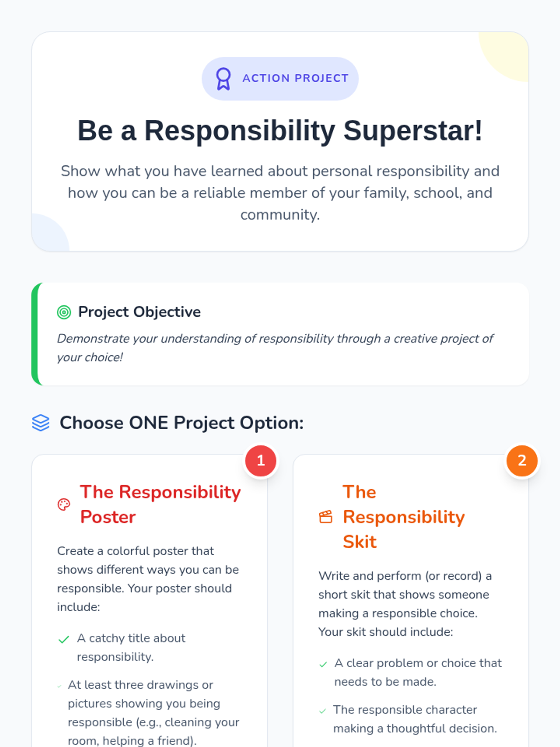Viewport: 560px width, 747px height.
Task: Select the red number 1 badge
Action: 261,461
